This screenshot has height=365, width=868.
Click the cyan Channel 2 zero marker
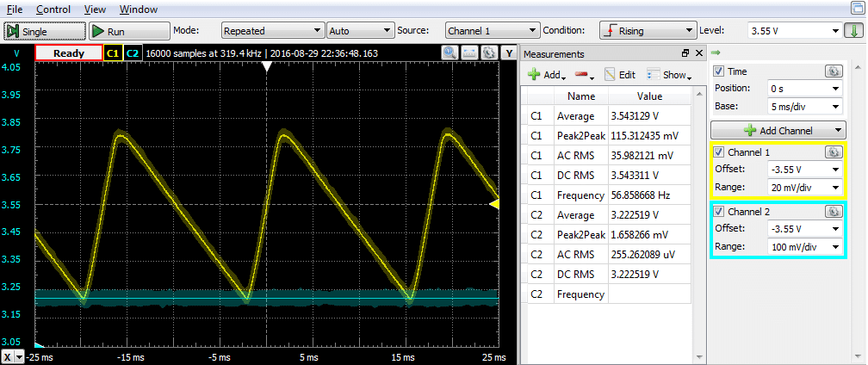[40, 346]
